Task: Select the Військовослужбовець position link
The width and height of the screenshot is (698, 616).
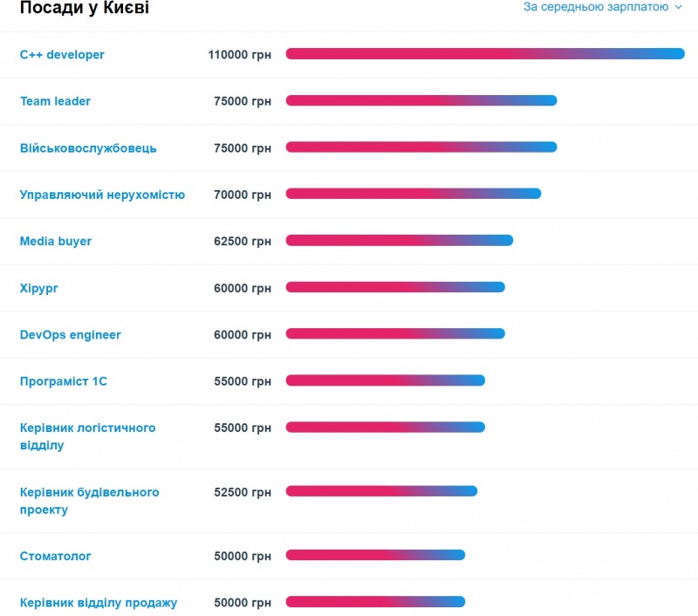Action: click(x=88, y=147)
